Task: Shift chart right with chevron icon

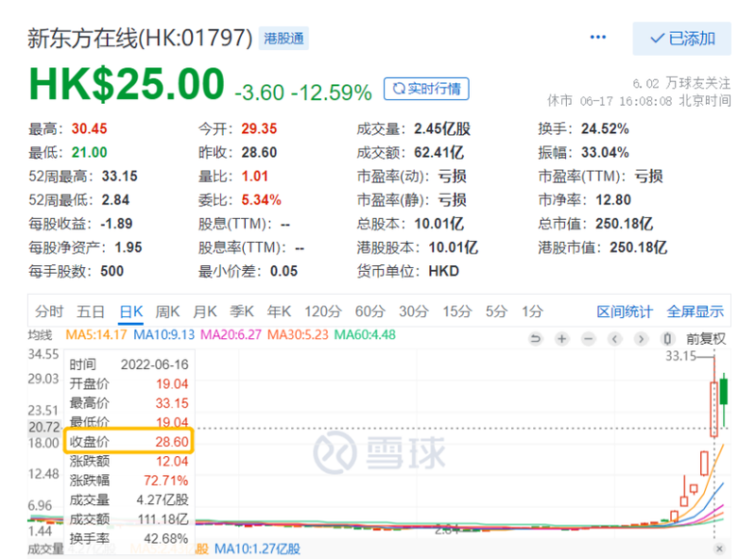Action: point(641,339)
